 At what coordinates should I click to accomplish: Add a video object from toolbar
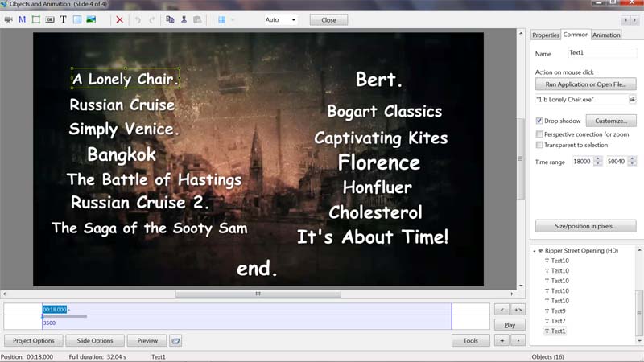coord(8,19)
